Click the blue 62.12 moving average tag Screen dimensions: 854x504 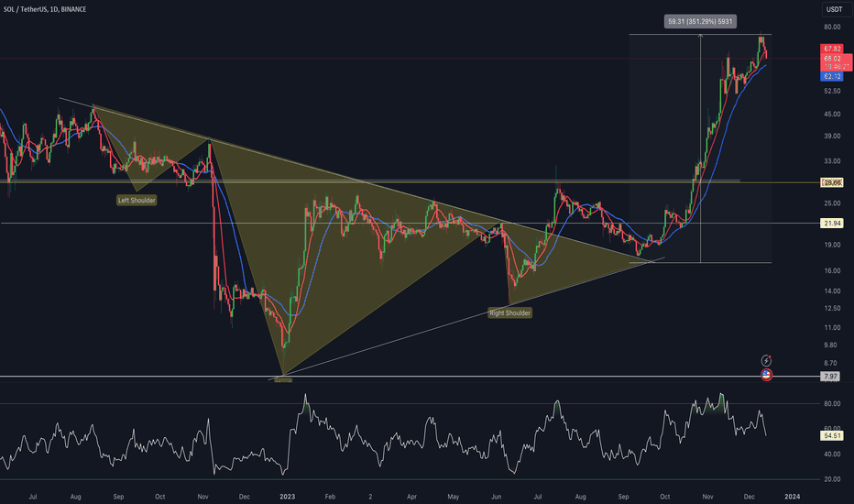pos(832,76)
